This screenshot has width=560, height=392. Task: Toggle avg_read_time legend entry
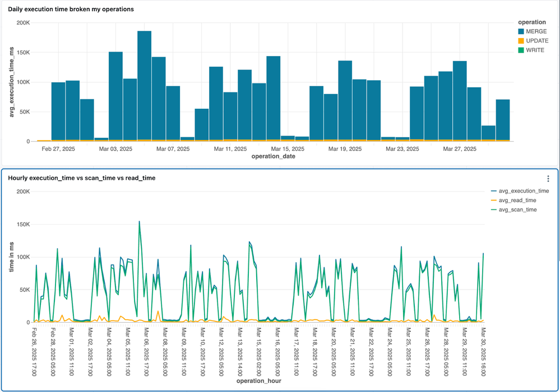point(519,200)
